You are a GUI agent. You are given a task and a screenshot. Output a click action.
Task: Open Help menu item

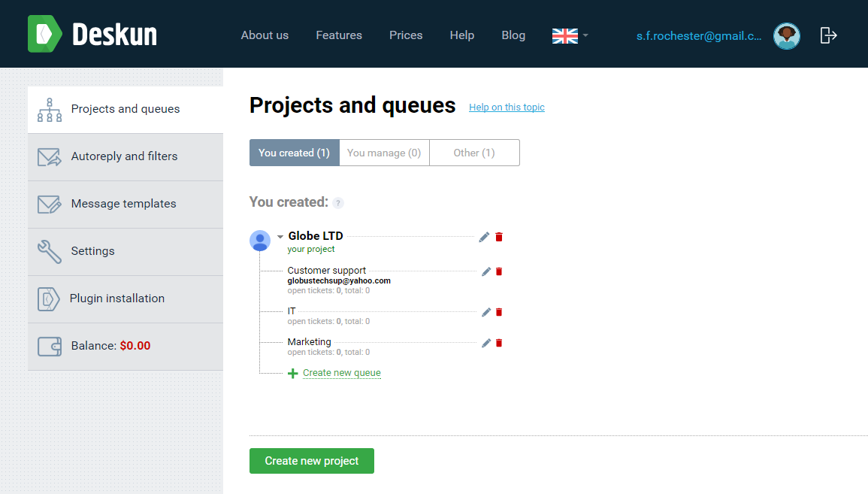(x=461, y=35)
